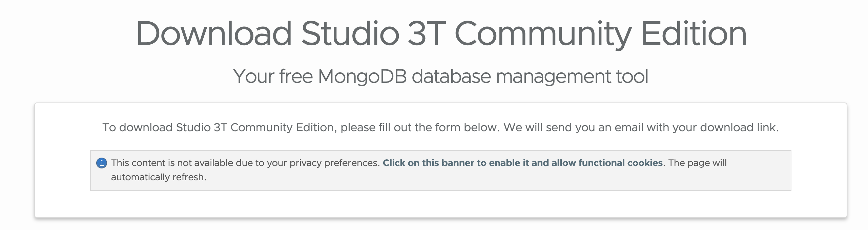The height and width of the screenshot is (230, 868).
Task: Click "management tool" at the subtitle's end
Action: point(572,76)
